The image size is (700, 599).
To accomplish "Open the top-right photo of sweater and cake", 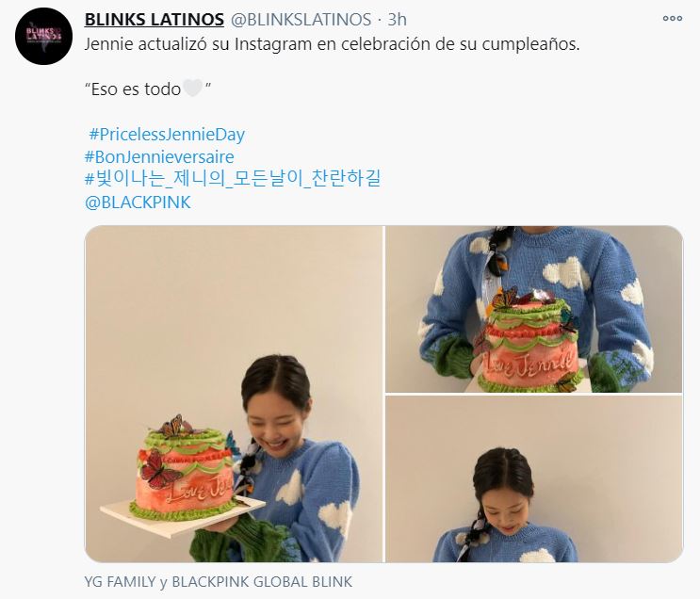I will pos(534,309).
